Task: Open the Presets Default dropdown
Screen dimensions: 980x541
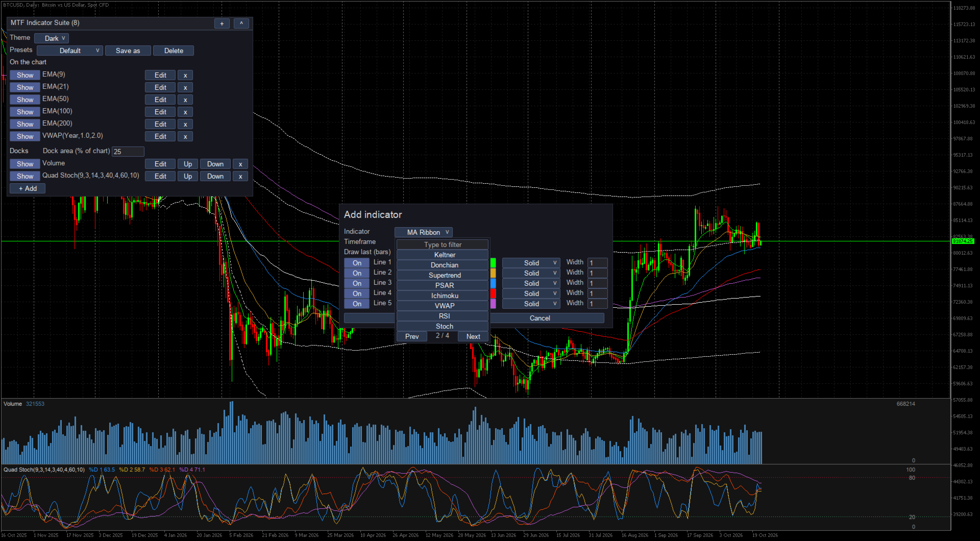Action: point(70,51)
